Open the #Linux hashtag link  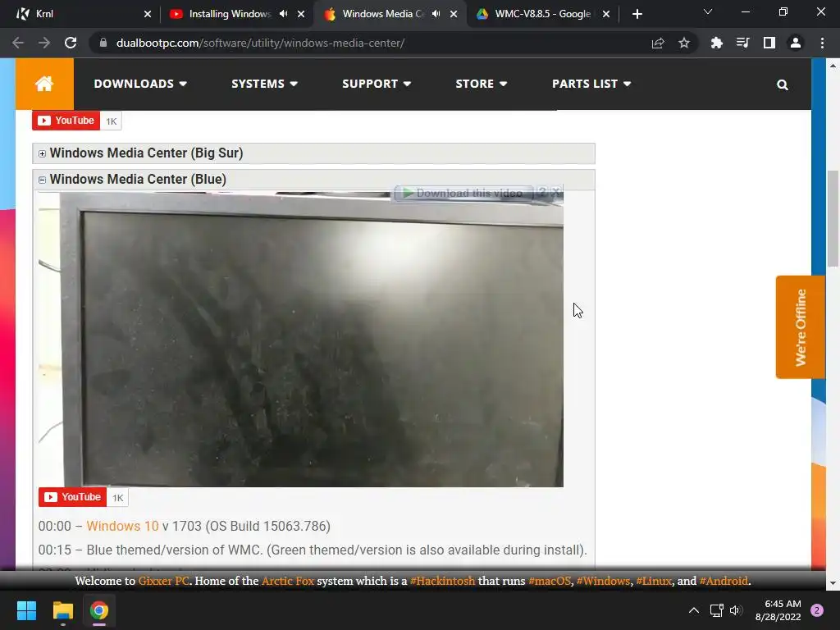(654, 581)
